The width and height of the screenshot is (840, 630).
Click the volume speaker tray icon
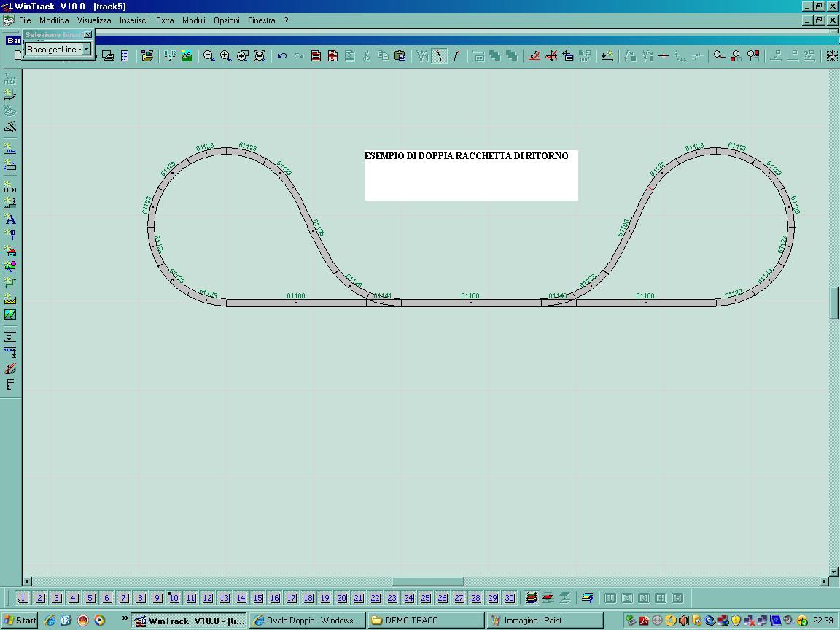click(683, 621)
